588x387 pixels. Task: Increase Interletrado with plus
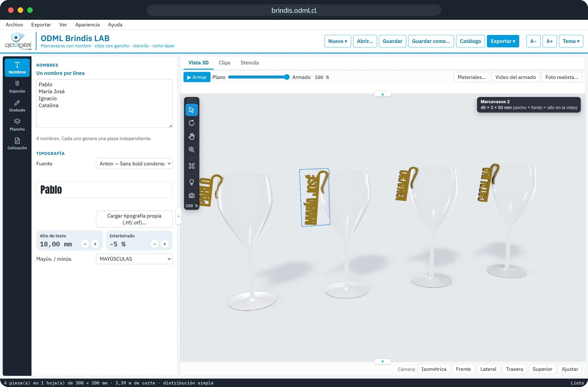165,244
